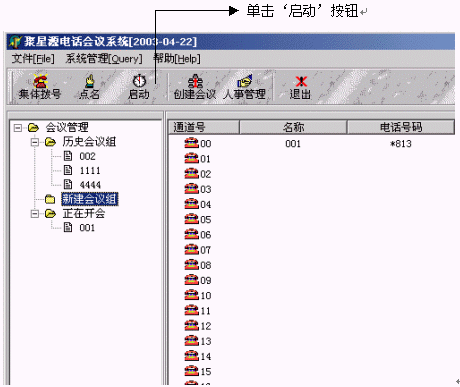Viewport: 460px width, 387px height.
Task: Click the 点名 roll call toolbar icon
Action: (x=89, y=81)
